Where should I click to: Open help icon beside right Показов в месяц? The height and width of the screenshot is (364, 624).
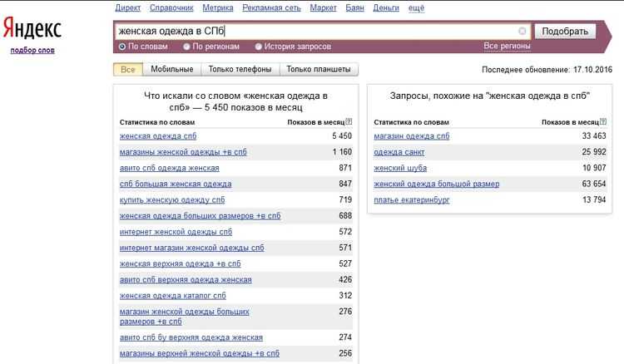603,121
